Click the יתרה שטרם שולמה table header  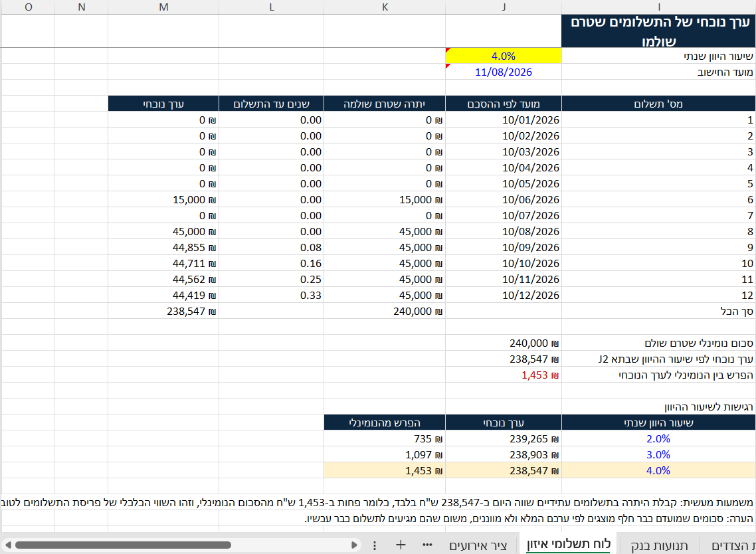(385, 104)
